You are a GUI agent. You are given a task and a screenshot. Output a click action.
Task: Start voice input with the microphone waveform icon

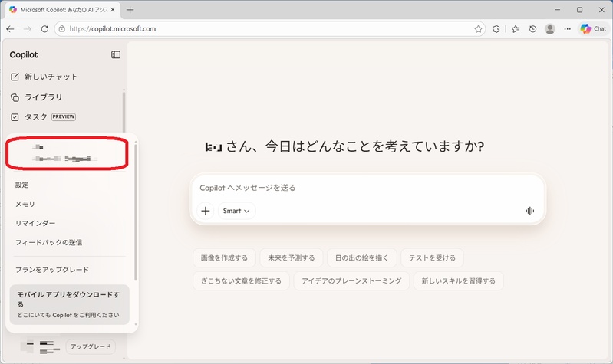pos(529,211)
